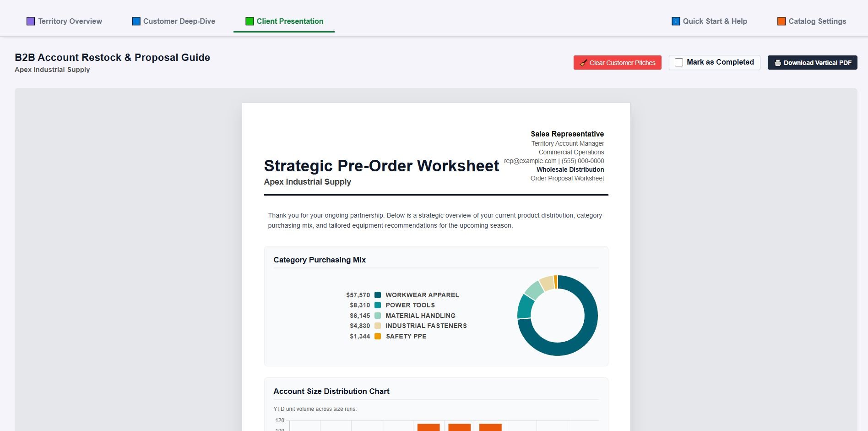Viewport: 868px width, 431px height.
Task: Click the orange Catalog Settings icon
Action: (x=781, y=21)
